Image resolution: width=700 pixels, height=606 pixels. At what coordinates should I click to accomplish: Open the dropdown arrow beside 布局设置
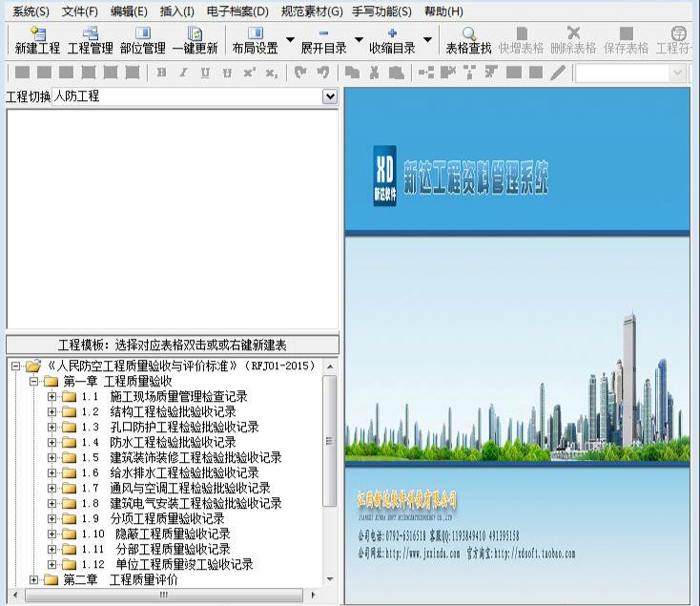click(x=290, y=41)
